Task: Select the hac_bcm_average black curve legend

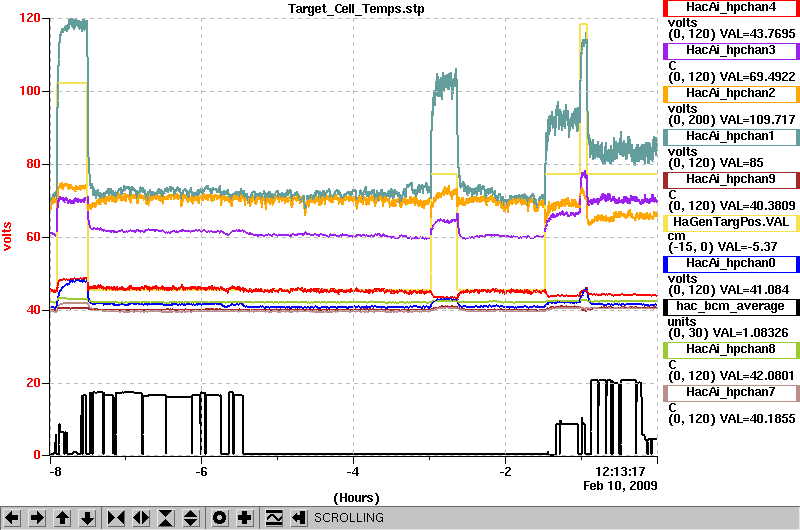Action: (x=731, y=307)
